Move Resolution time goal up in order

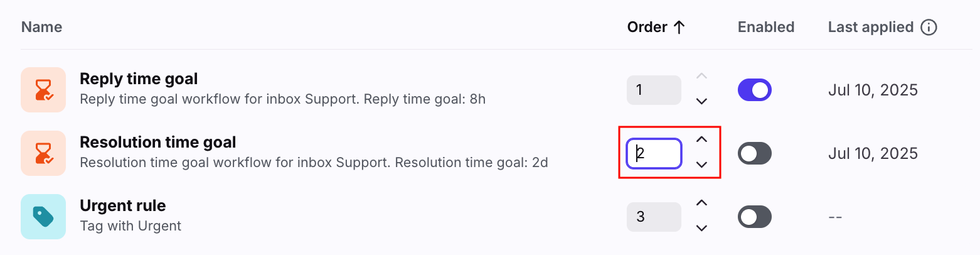click(x=702, y=139)
